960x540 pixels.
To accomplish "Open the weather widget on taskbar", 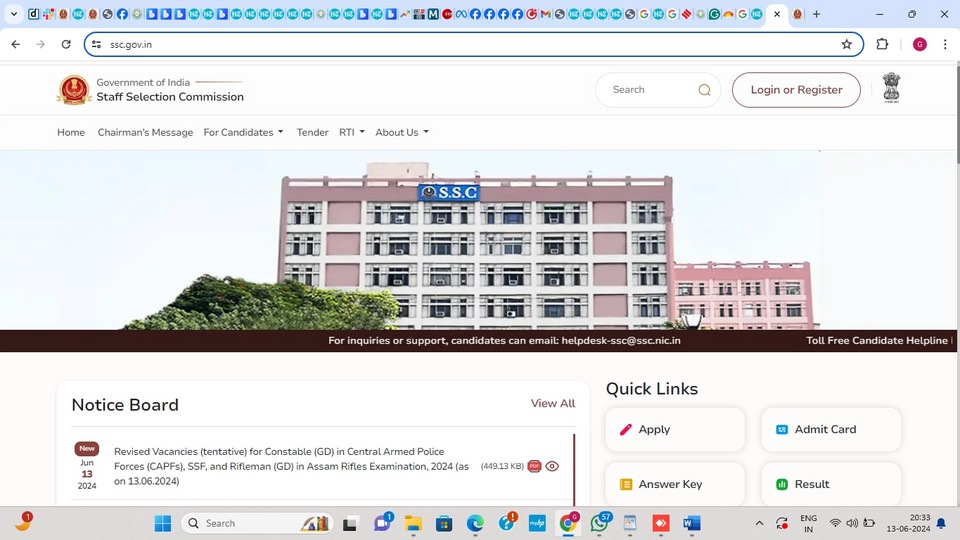I will click(x=23, y=522).
